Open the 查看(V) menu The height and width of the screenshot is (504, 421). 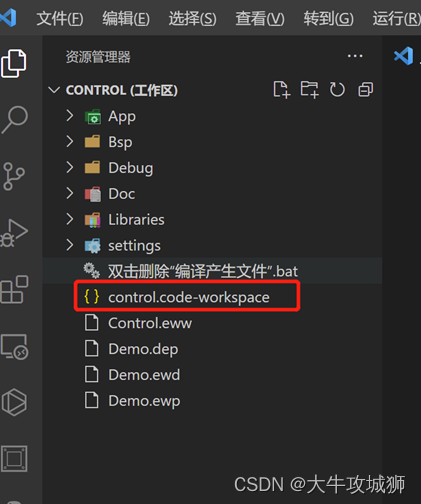point(260,18)
